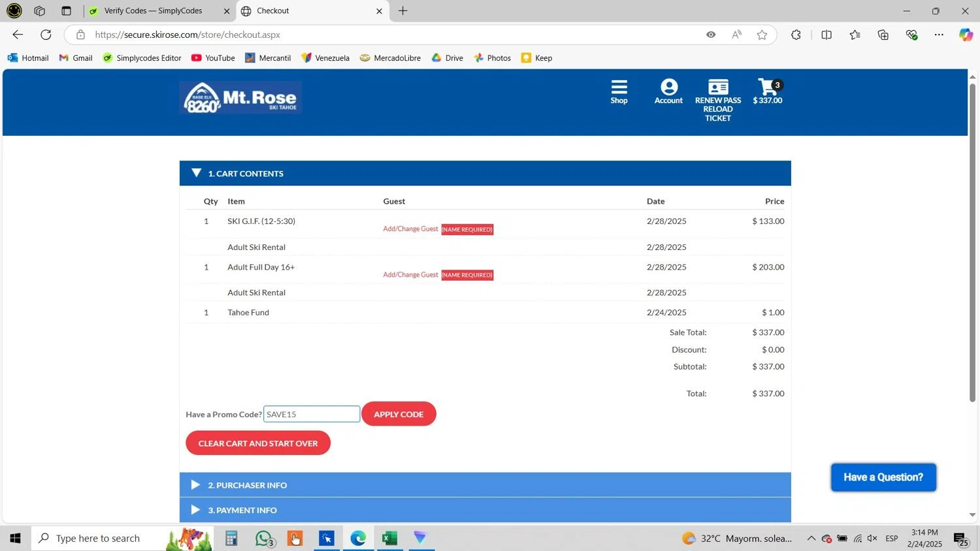This screenshot has height=551, width=980.
Task: Open browser Extensions puzzle icon
Action: pos(796,35)
